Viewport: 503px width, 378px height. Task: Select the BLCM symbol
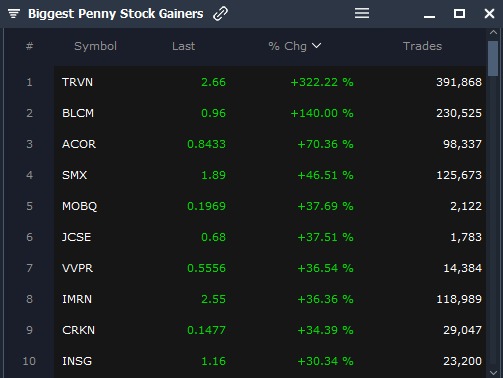[78, 113]
